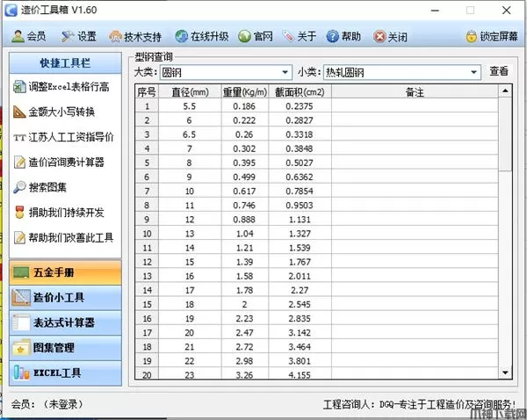Expand the 小类 热轧圆钢 dropdown
The width and height of the screenshot is (527, 420).
473,72
